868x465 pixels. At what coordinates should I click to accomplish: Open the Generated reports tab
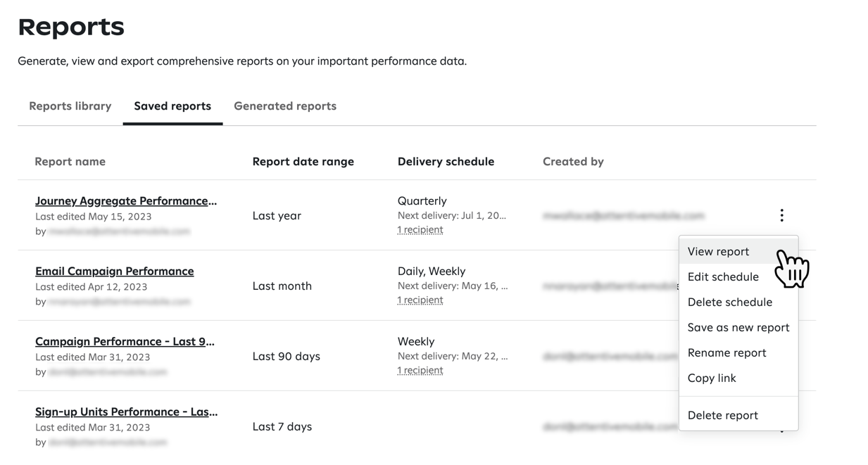(x=284, y=106)
